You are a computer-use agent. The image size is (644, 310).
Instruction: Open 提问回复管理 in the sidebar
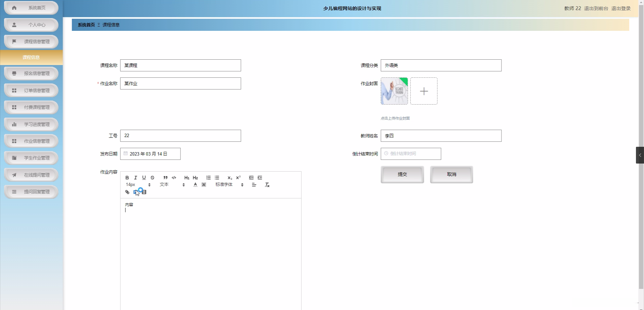pos(31,192)
